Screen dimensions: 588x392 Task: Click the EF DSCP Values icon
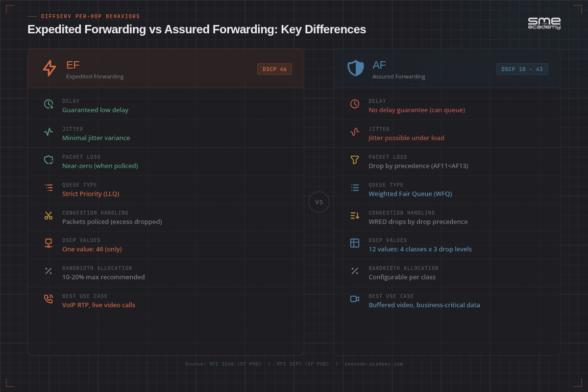pos(49,243)
